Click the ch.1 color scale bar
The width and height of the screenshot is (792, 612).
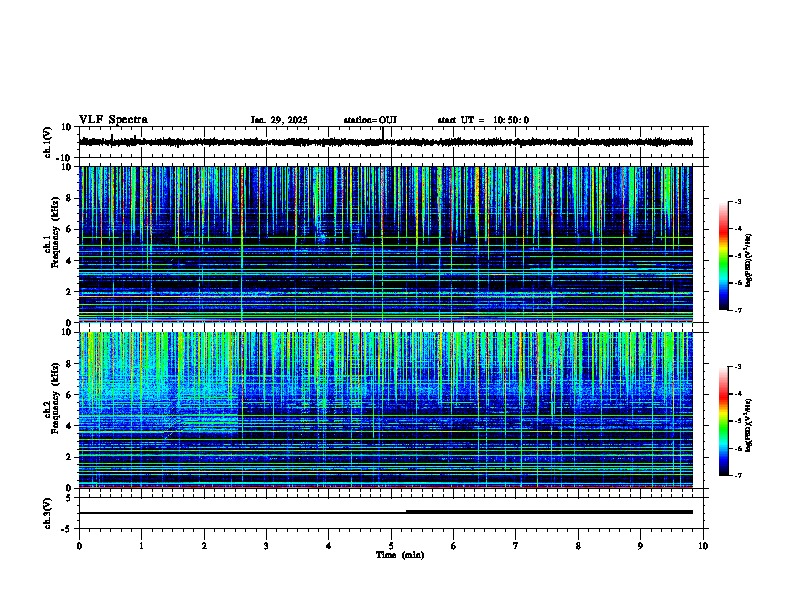coord(724,256)
